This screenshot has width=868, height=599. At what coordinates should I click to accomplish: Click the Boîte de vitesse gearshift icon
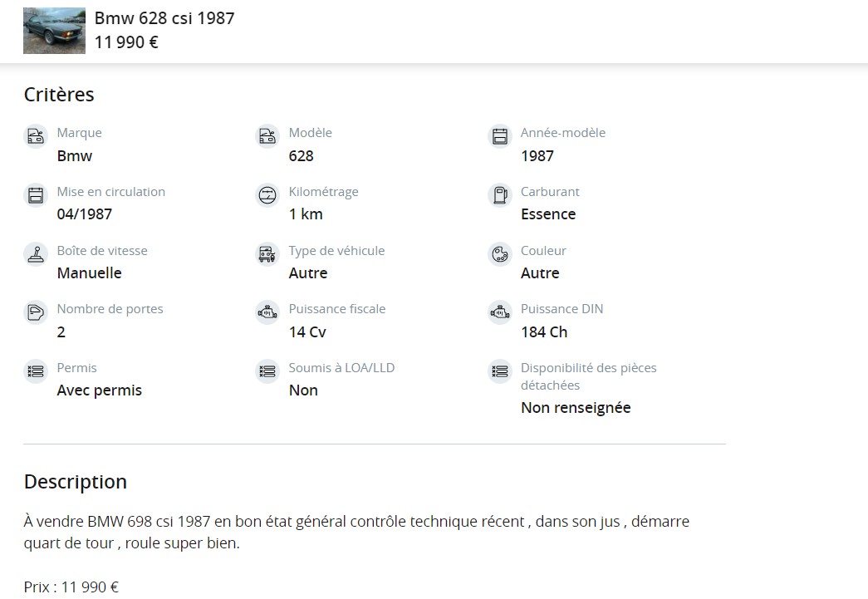point(36,254)
